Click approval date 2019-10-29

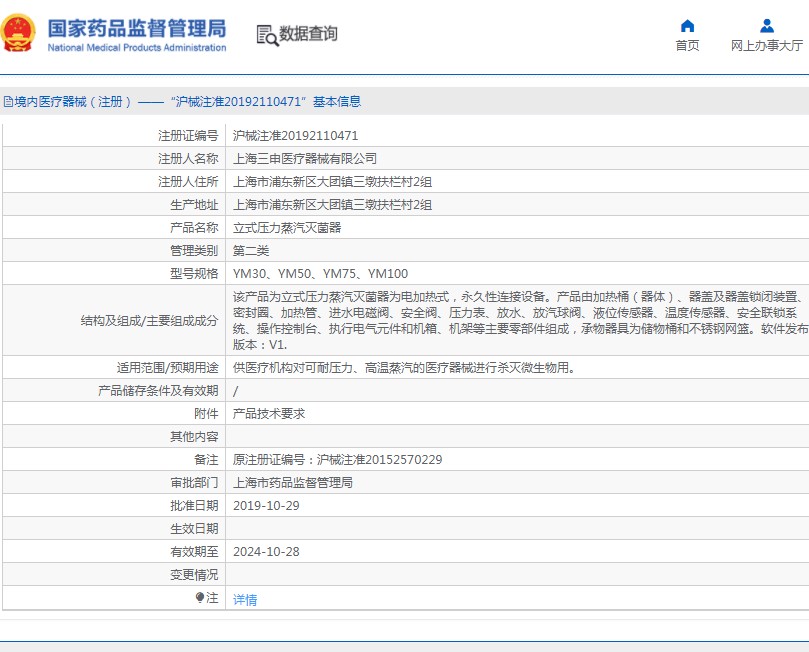click(266, 506)
